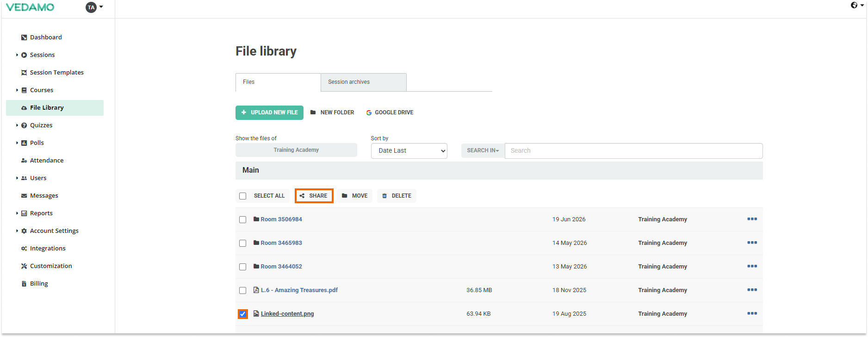
Task: Open Messages from the sidebar
Action: point(44,196)
